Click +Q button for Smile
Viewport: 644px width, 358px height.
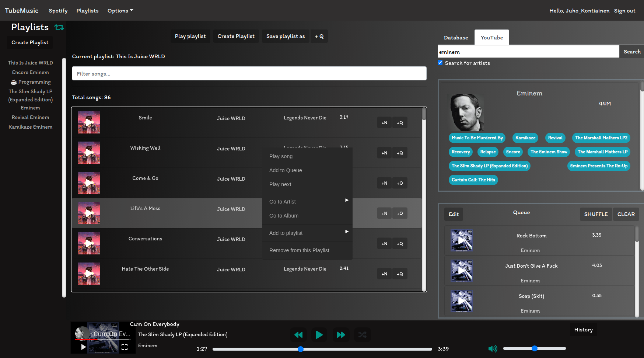point(400,123)
